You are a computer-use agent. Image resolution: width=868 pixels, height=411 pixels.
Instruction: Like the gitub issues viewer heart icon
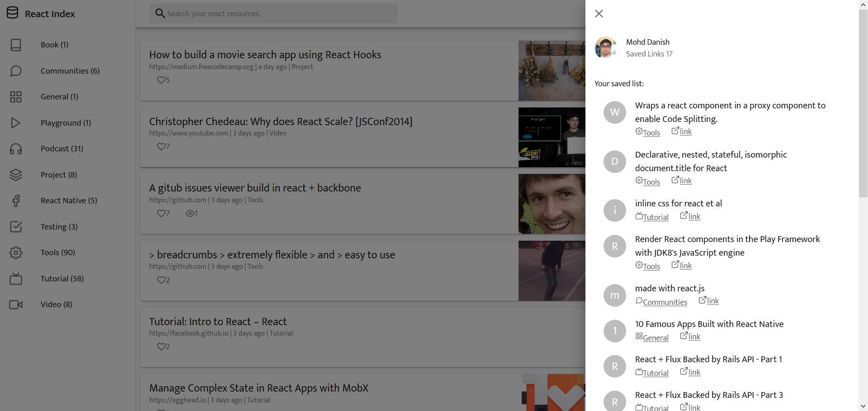point(161,213)
